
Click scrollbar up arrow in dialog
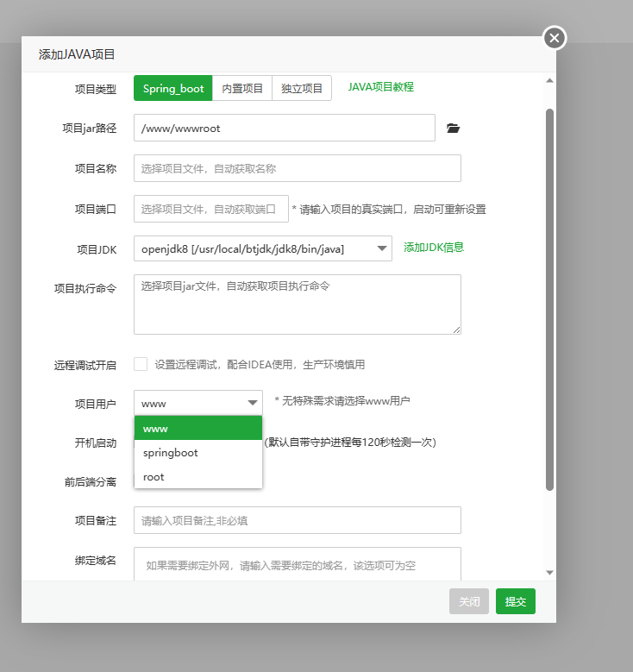pos(550,80)
